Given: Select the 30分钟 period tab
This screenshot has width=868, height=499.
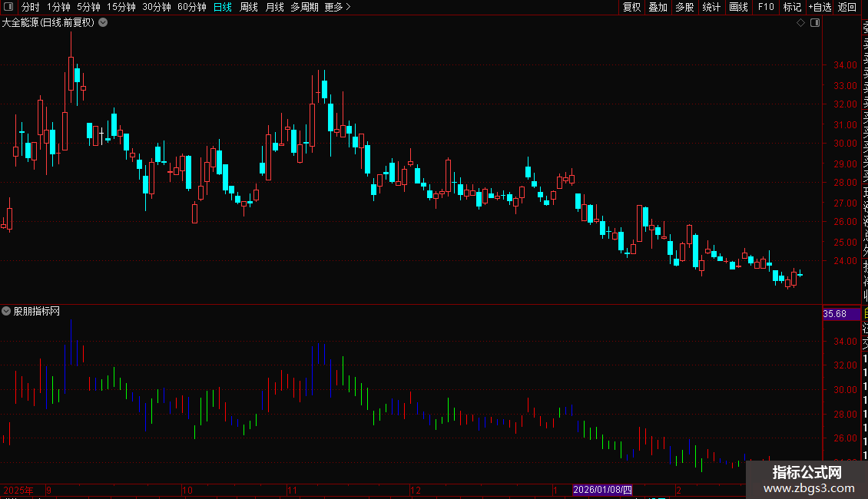Looking at the screenshot, I should point(157,7).
